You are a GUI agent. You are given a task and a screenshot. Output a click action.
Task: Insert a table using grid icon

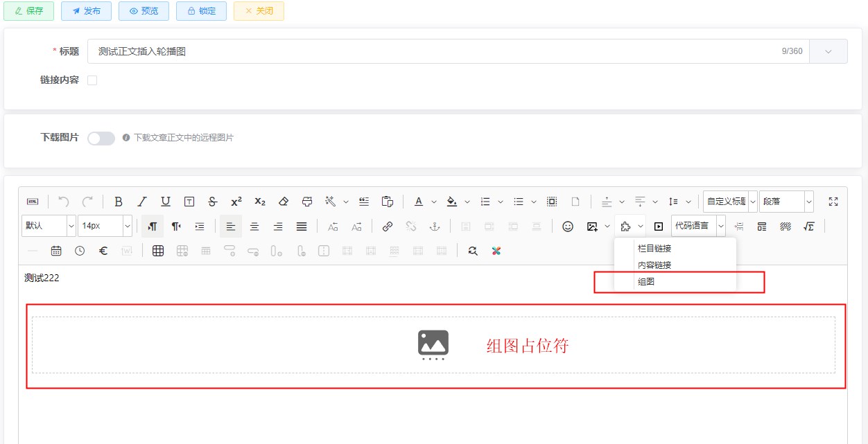pos(158,251)
